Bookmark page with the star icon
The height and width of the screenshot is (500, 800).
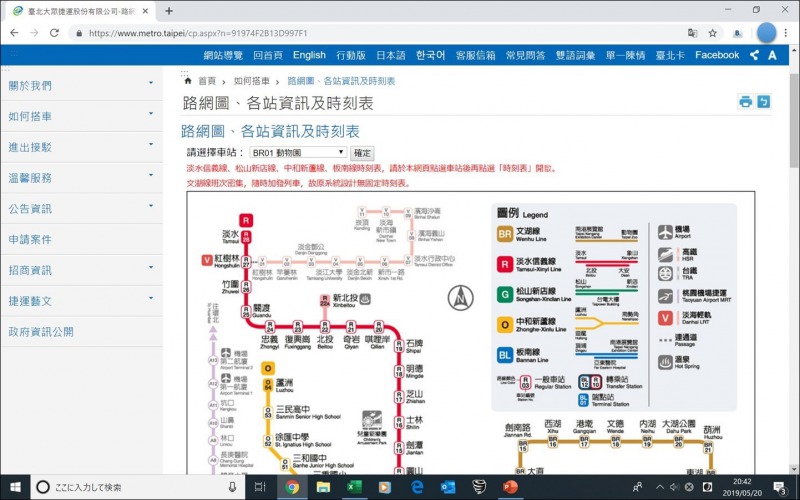(711, 32)
